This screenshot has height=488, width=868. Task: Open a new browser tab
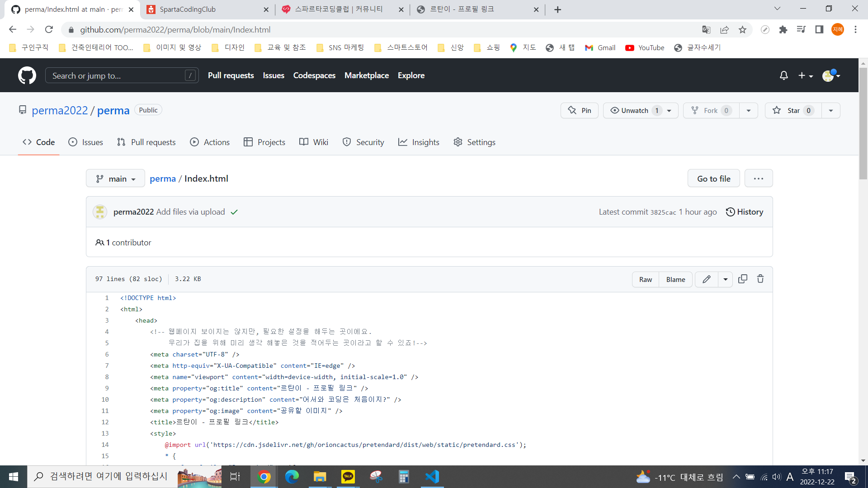click(558, 9)
